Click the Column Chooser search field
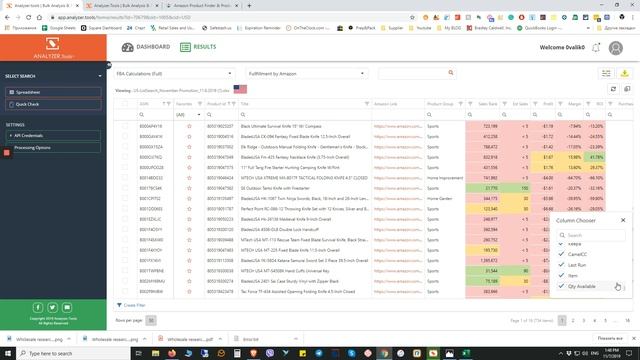 tap(591, 235)
